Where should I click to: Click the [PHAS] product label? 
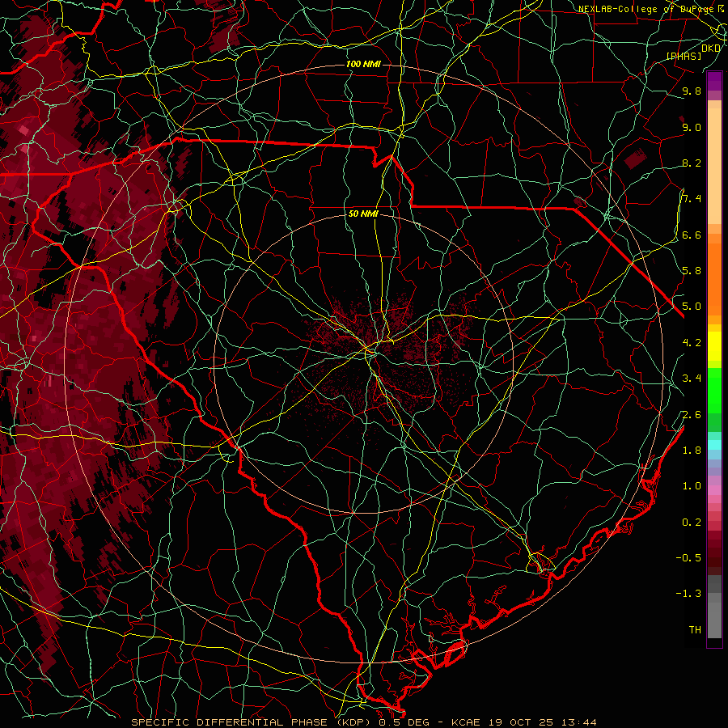(684, 56)
